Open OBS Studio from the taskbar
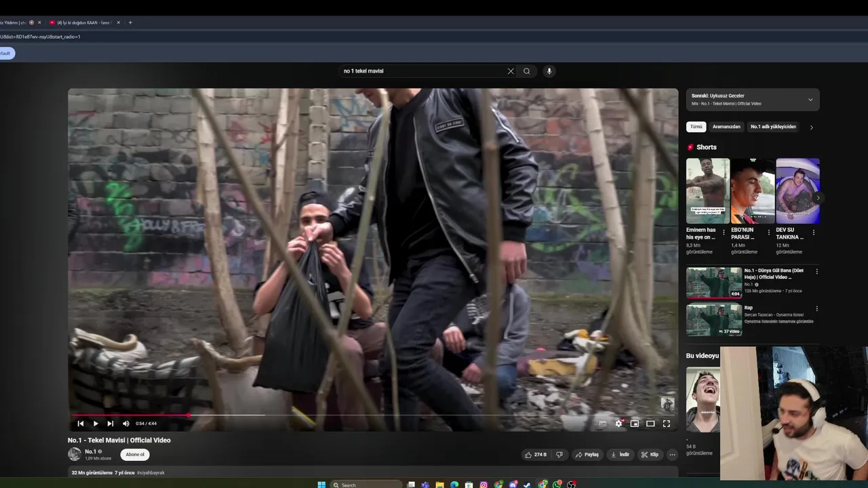Image resolution: width=868 pixels, height=488 pixels. 572,484
